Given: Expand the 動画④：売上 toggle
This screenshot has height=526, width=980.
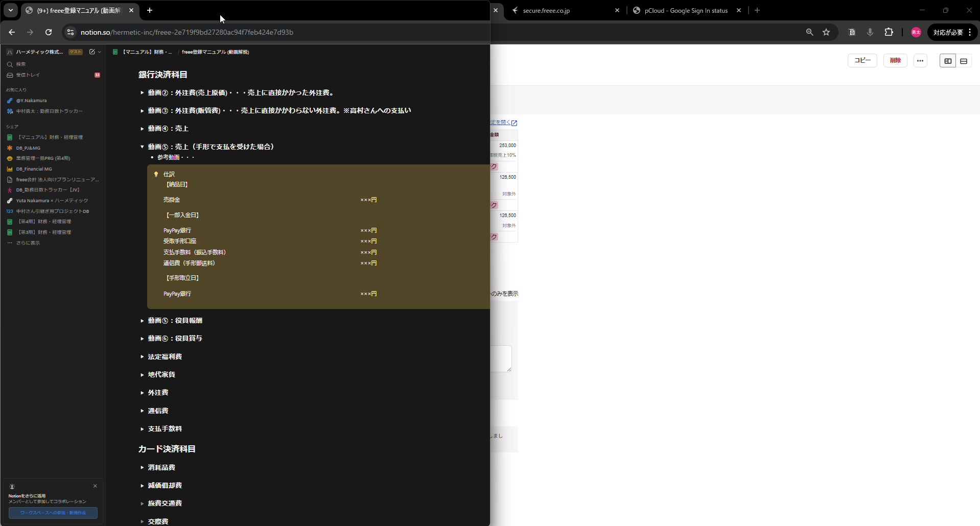Looking at the screenshot, I should 142,129.
